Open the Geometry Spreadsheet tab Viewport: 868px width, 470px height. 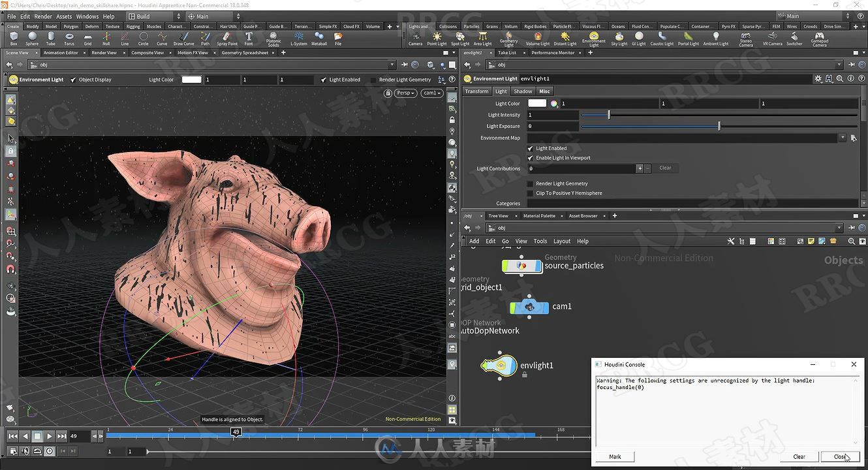pyautogui.click(x=245, y=53)
